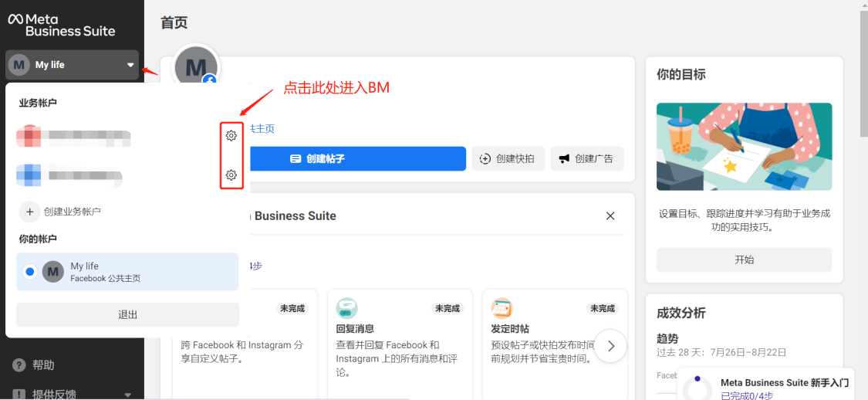Click the 提供反馈 exclamation icon
Screen dimensions: 868x400
pos(19,395)
